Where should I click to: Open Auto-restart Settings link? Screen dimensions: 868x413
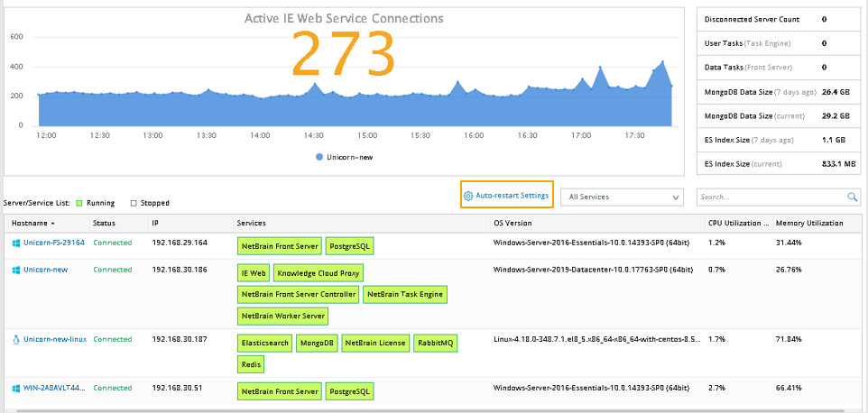click(x=512, y=195)
